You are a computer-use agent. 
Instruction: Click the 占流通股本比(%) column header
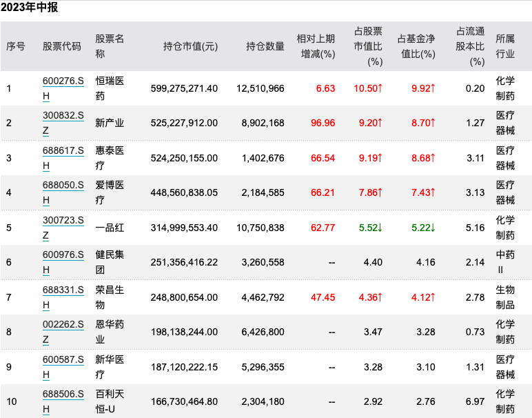470,46
